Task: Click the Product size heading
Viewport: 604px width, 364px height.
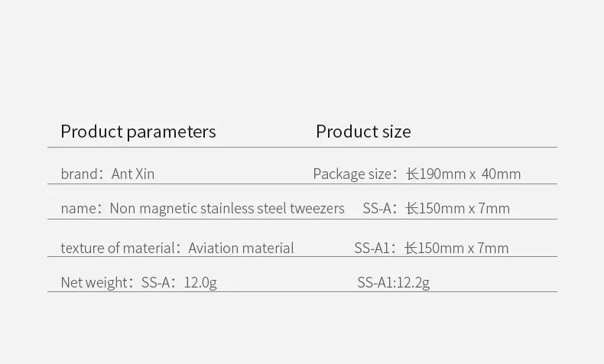Action: pos(363,132)
